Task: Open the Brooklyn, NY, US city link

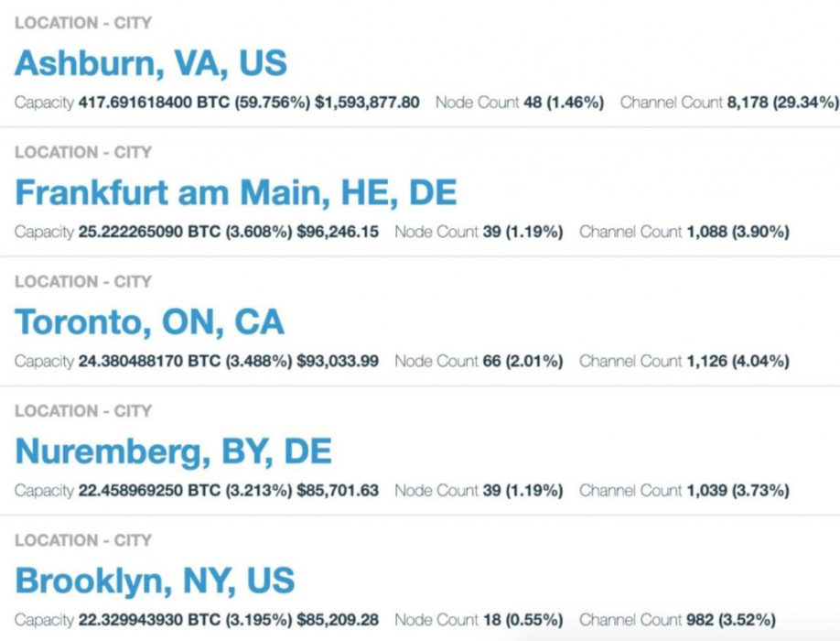Action: 156,581
